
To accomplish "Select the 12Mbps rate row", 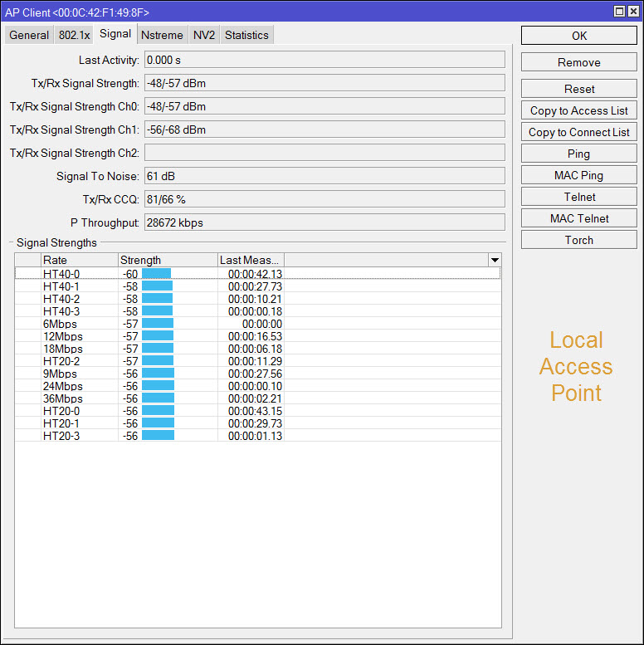I will [258, 336].
